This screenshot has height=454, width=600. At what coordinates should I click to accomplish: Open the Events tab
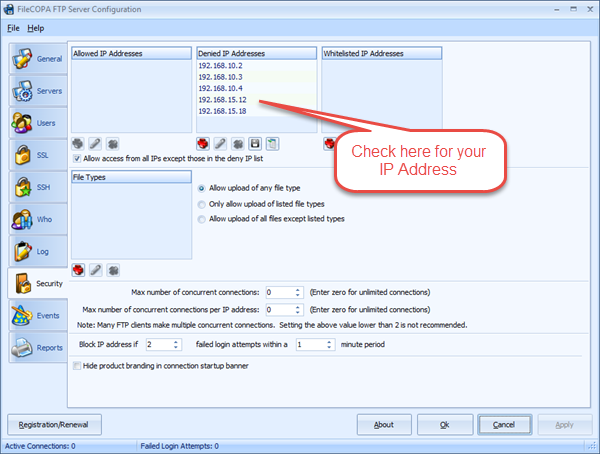[x=38, y=315]
